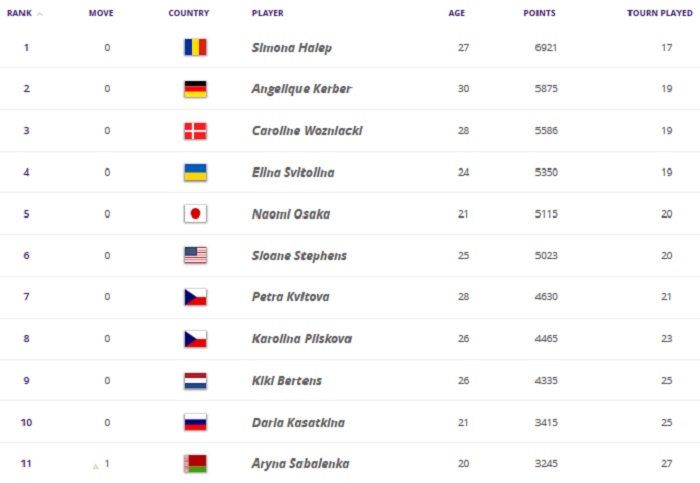Click the USA flag beside Sloane Stephens
Image resolution: width=700 pixels, height=483 pixels.
click(x=195, y=255)
